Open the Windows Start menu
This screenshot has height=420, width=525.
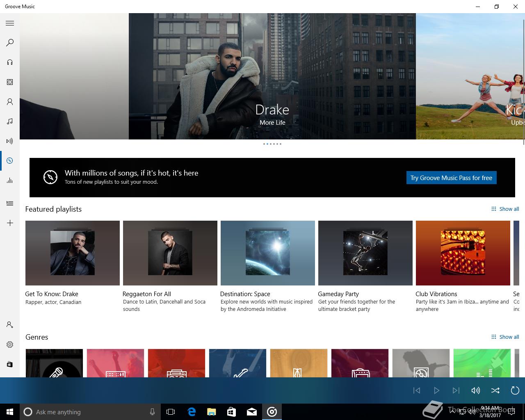10,412
